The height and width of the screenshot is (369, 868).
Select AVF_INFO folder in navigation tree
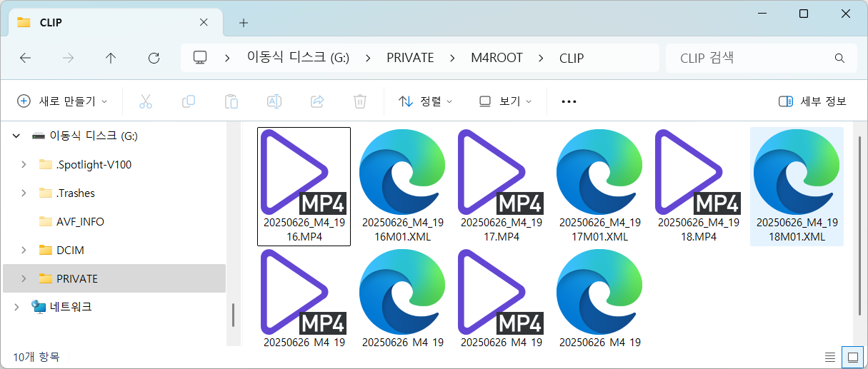point(80,221)
